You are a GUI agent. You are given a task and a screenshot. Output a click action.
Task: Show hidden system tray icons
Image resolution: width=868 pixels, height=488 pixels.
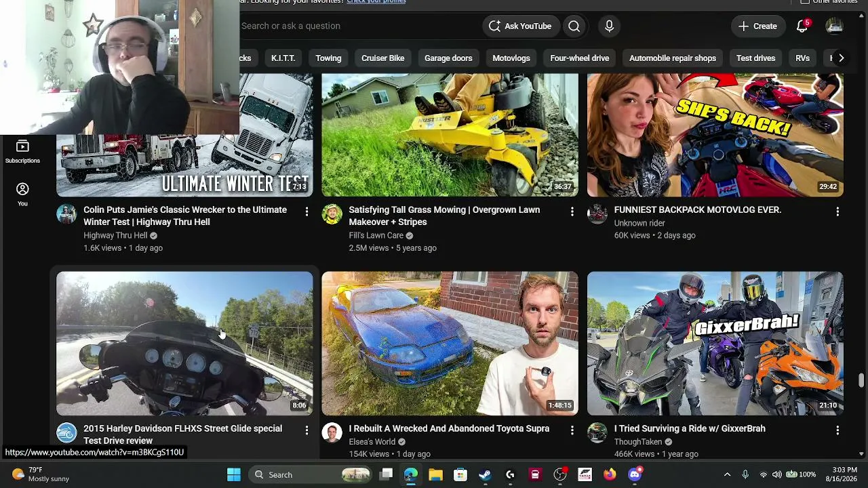pyautogui.click(x=727, y=474)
